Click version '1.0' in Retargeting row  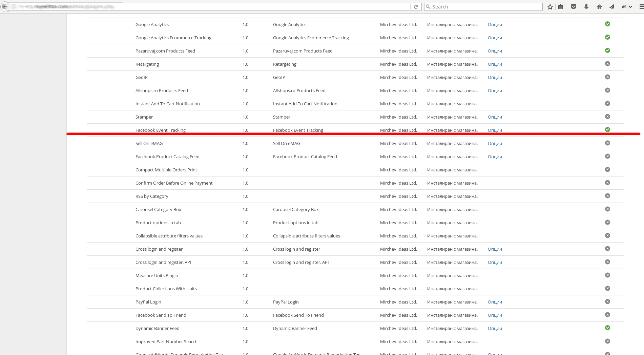(x=245, y=64)
